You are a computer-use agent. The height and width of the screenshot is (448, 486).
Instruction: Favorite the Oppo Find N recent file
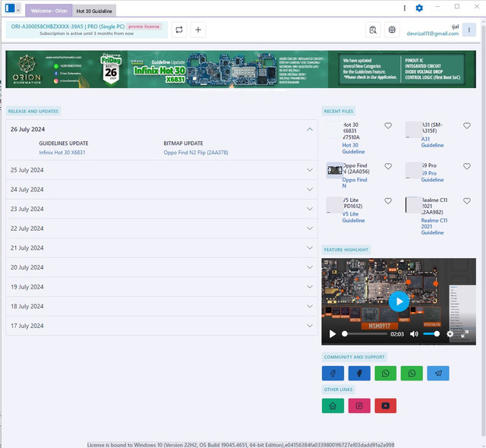pyautogui.click(x=388, y=166)
